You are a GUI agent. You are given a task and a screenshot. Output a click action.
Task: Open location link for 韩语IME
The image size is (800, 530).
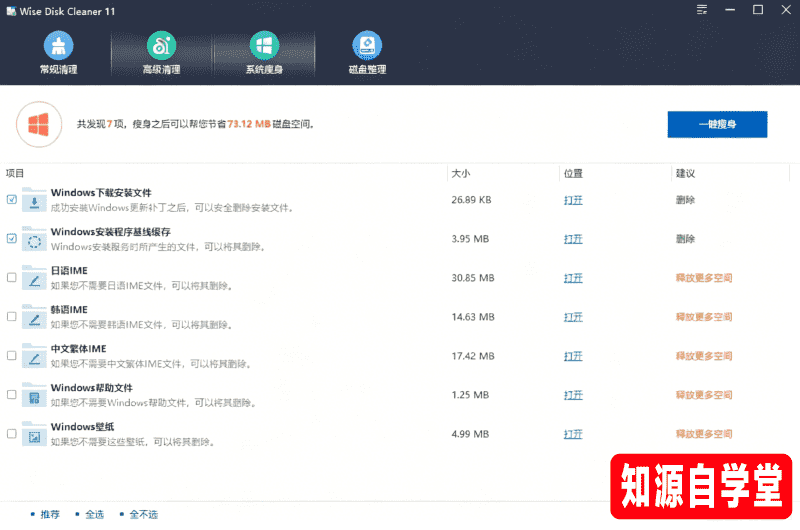pyautogui.click(x=573, y=317)
